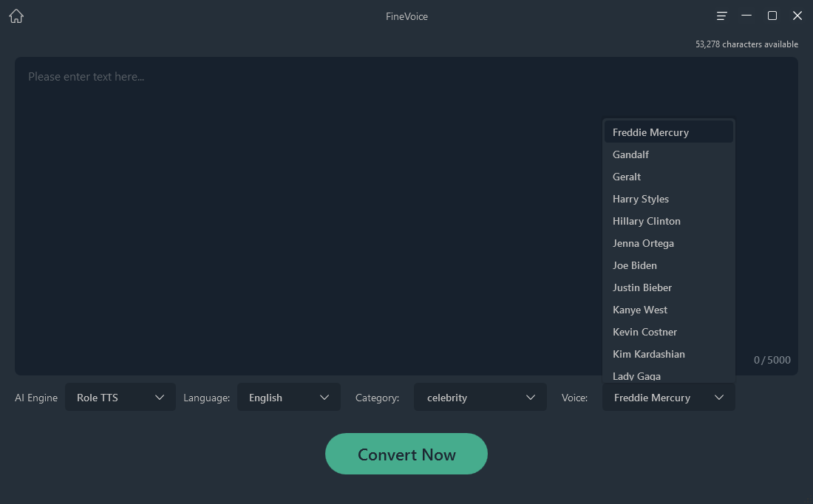Close the FineVoice window
The image size is (813, 504).
tap(797, 16)
